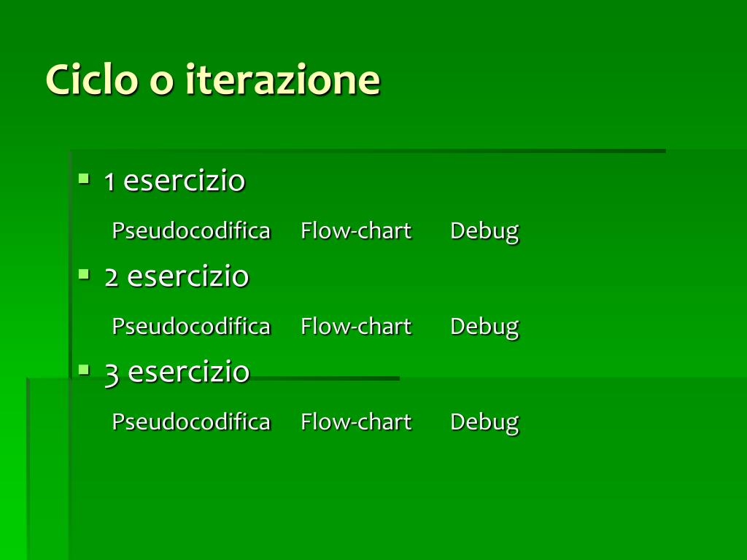Open Flow-chart link under 3 esercizio

click(356, 421)
